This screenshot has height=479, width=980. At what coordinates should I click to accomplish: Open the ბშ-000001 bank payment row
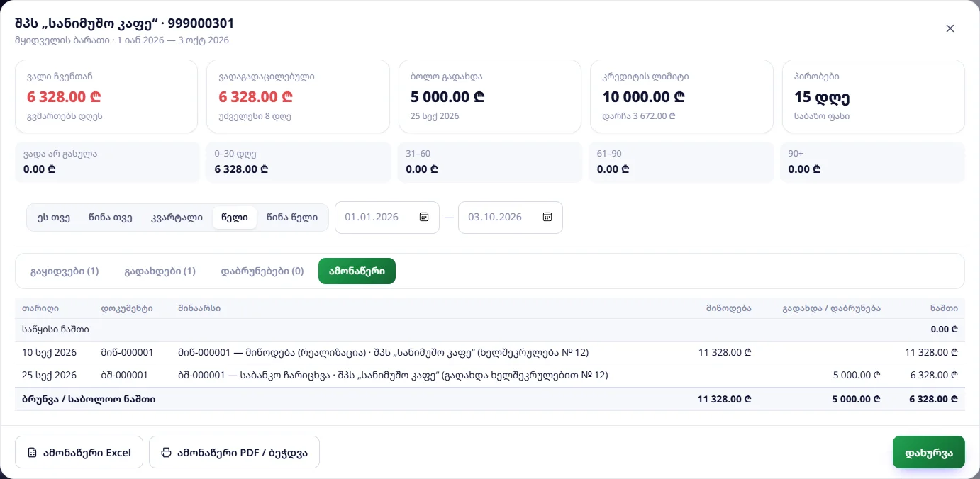[490, 376]
